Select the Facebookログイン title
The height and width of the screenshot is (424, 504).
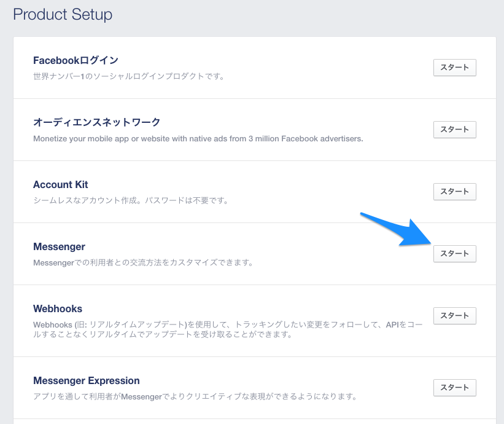click(x=76, y=60)
